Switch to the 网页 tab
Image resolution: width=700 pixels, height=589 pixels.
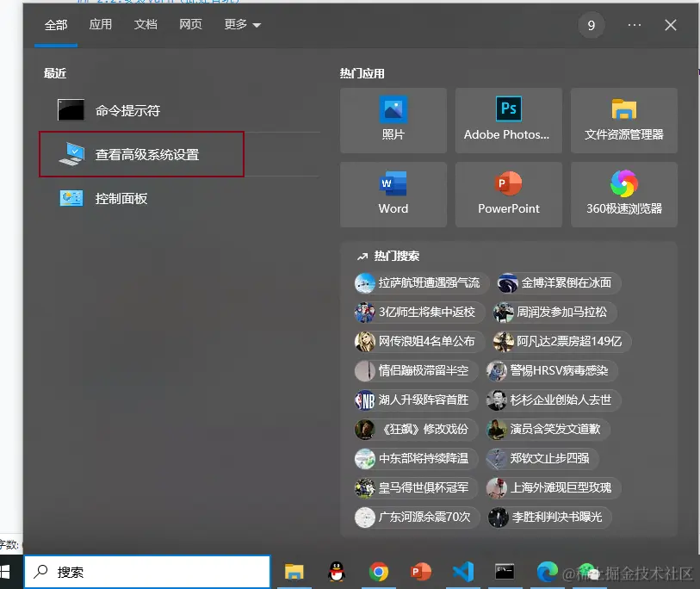click(190, 25)
